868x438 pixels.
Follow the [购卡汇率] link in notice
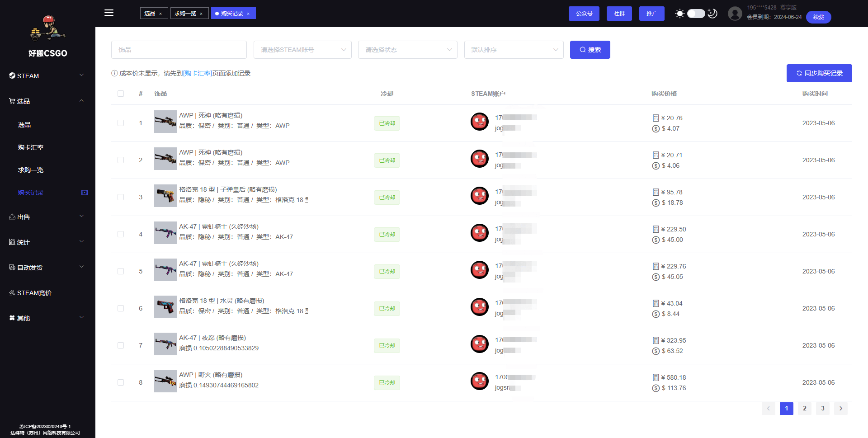point(198,73)
